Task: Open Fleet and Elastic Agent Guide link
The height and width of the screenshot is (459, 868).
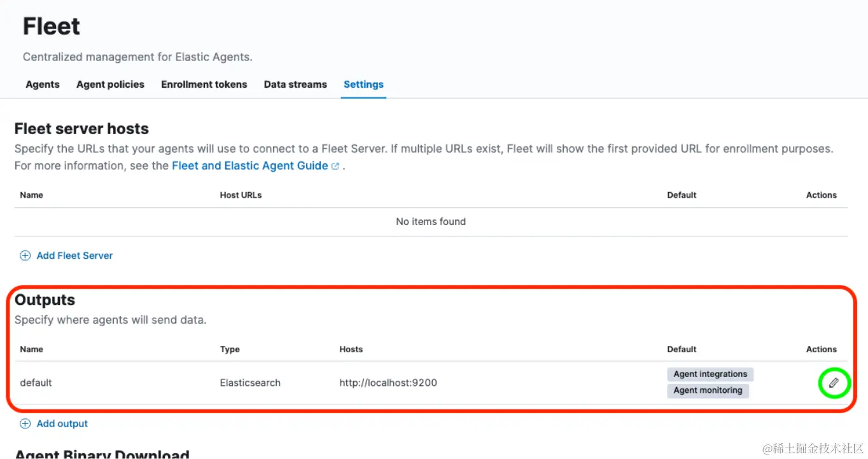Action: [x=250, y=165]
